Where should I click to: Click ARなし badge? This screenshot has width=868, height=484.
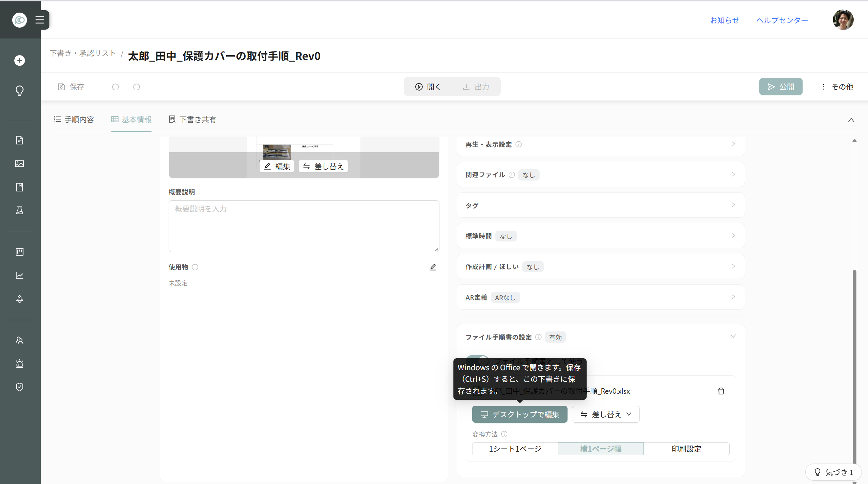(505, 297)
